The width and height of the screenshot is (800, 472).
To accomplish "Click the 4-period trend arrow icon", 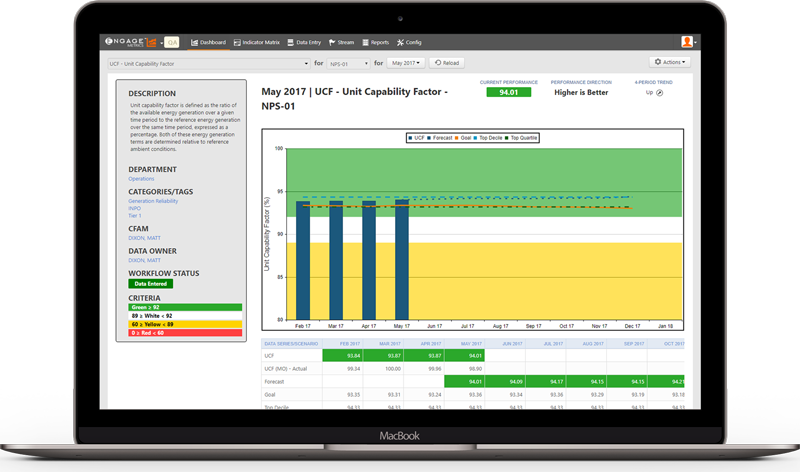I will [659, 92].
